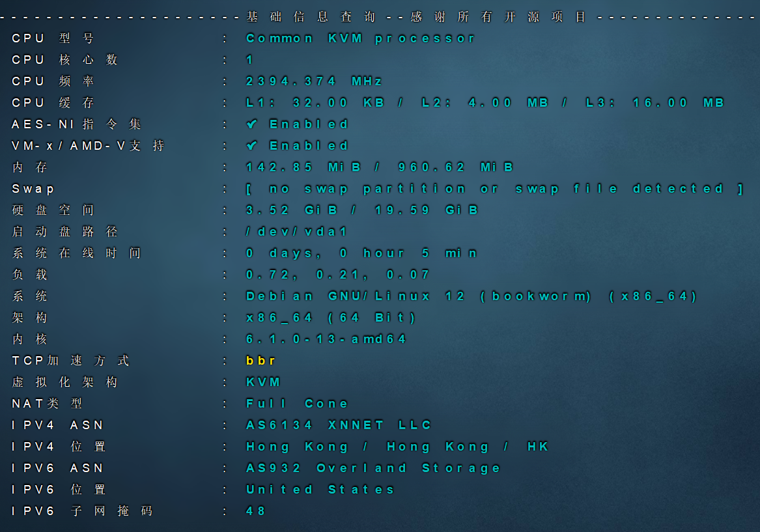This screenshot has height=532, width=760.
Task: Click the uptime 0 days 5 min value
Action: pyautogui.click(x=361, y=253)
